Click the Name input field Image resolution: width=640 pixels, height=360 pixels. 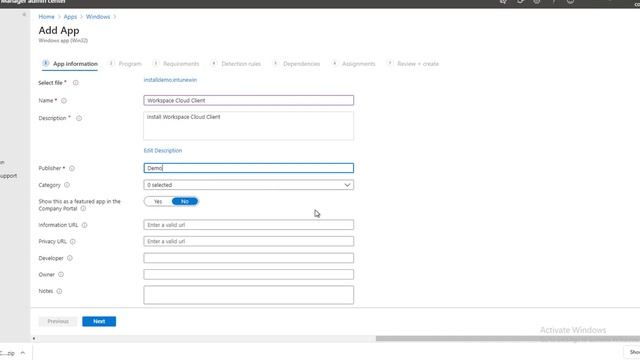point(249,100)
